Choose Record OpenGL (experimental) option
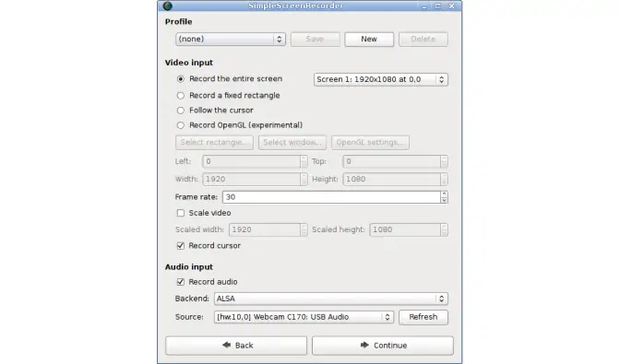This screenshot has height=364, width=620. point(180,125)
